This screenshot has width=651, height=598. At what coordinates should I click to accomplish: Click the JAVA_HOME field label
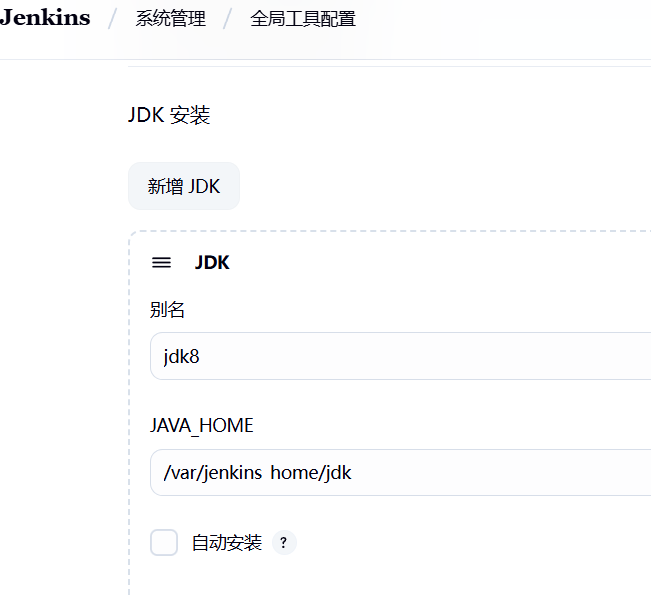click(202, 426)
